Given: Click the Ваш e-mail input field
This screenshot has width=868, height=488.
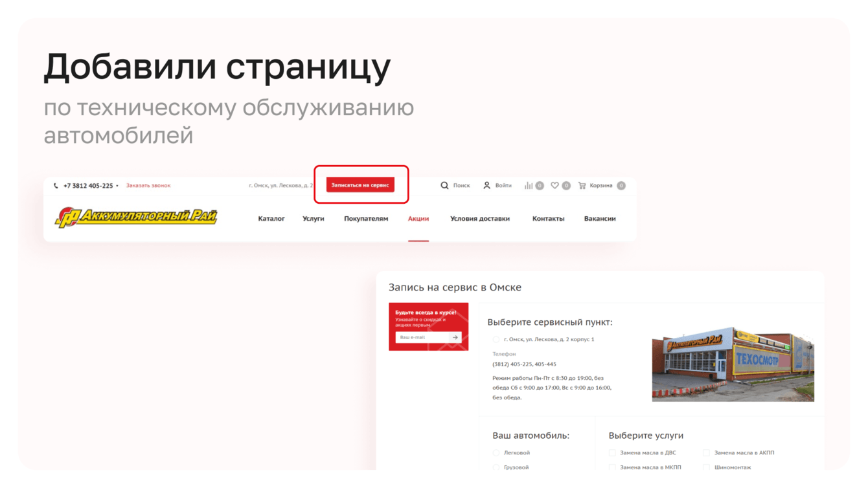Looking at the screenshot, I should (x=423, y=337).
